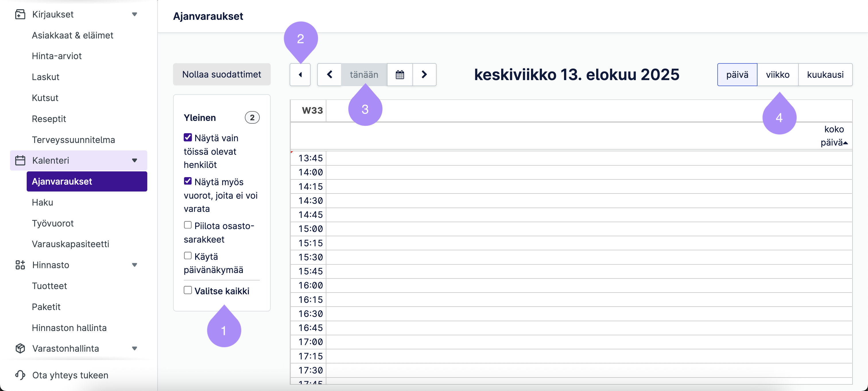Click the Varastonhallinta box icon in sidebar

click(20, 349)
